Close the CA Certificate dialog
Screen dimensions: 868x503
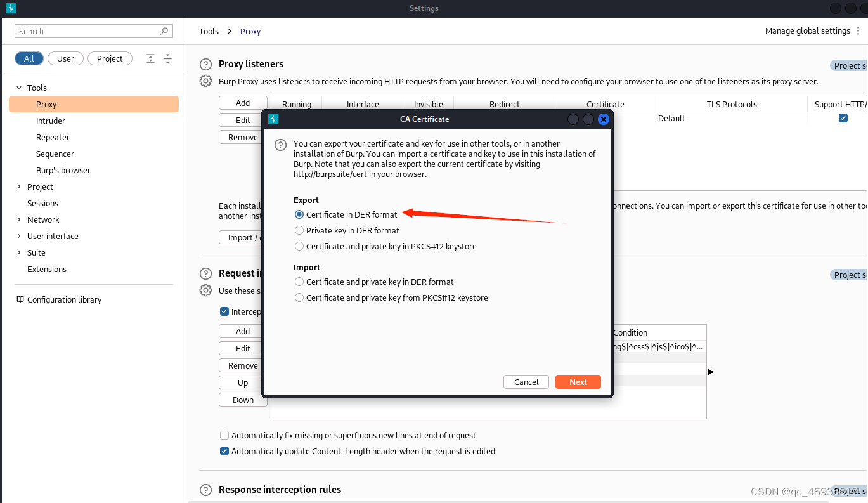604,119
